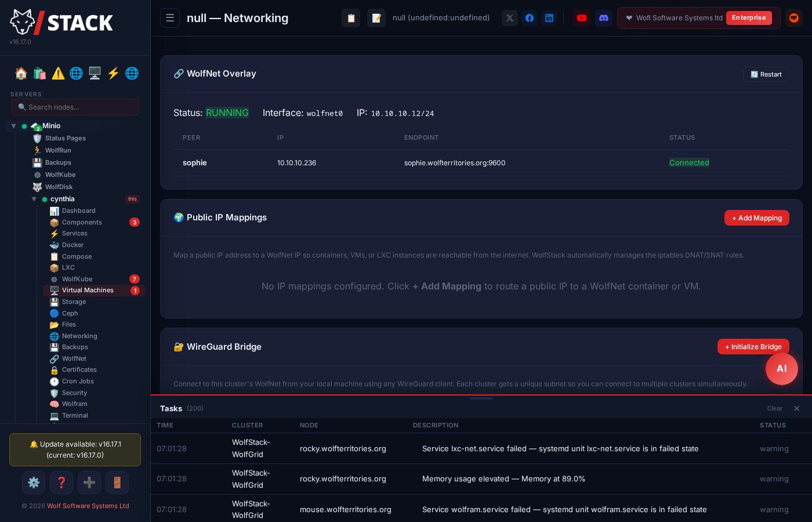Screen dimensions: 812x522
Task: Open Networking under cynthia
Action: (x=79, y=336)
